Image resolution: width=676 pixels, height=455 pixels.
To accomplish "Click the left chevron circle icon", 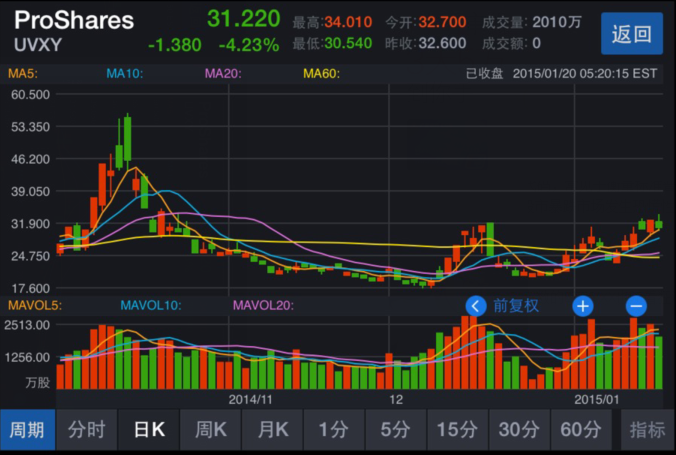I will click(476, 306).
